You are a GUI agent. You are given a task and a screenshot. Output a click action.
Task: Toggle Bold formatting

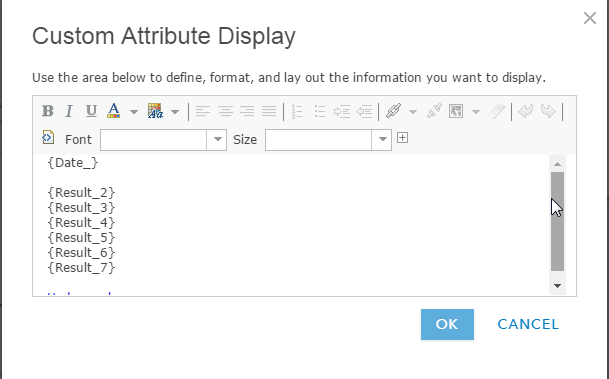[48, 111]
